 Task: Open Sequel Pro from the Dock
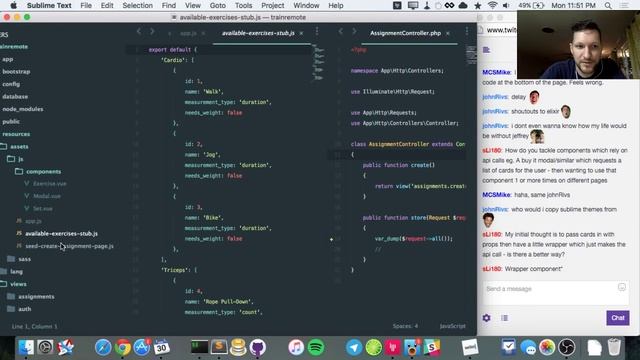tap(238, 347)
